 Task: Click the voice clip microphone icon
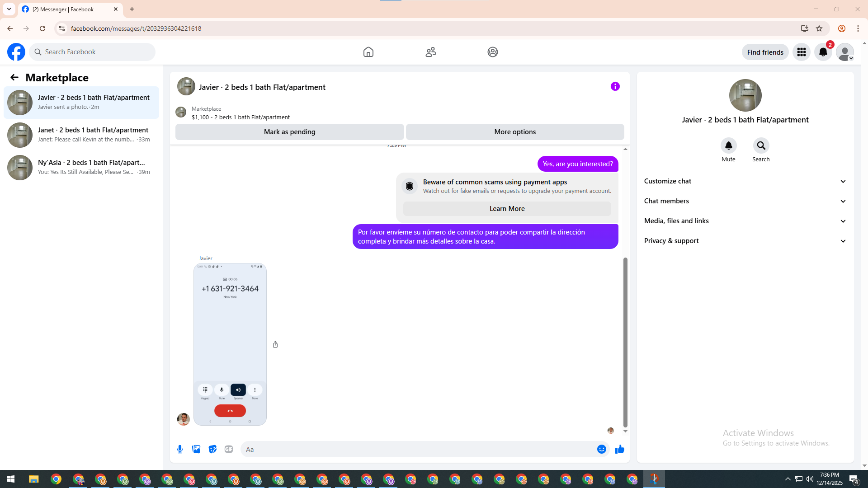(x=180, y=449)
